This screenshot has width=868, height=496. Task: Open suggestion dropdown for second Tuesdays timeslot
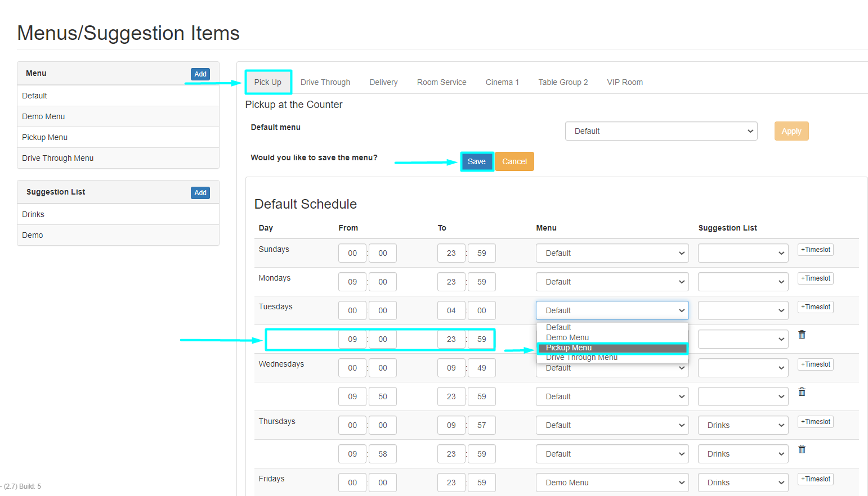(743, 339)
